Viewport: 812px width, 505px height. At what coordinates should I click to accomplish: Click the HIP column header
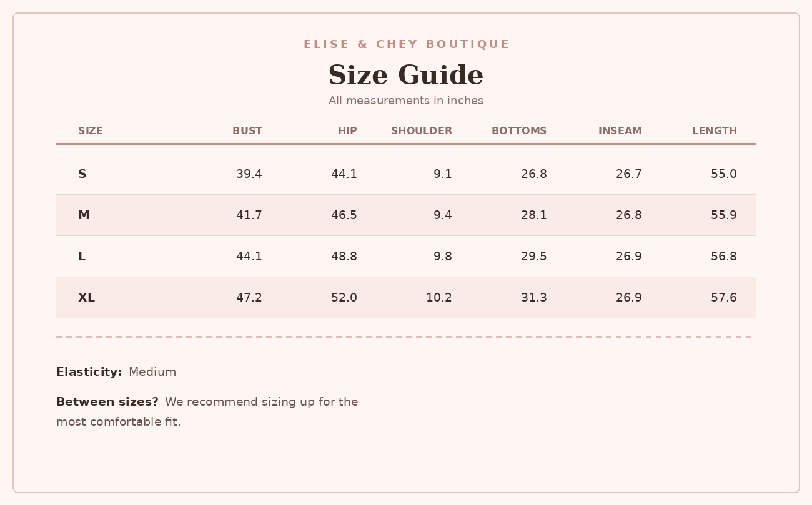(x=347, y=131)
